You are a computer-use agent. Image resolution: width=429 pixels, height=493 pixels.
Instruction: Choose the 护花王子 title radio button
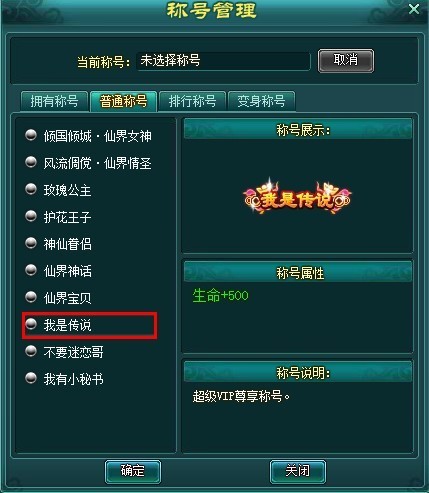click(x=31, y=216)
